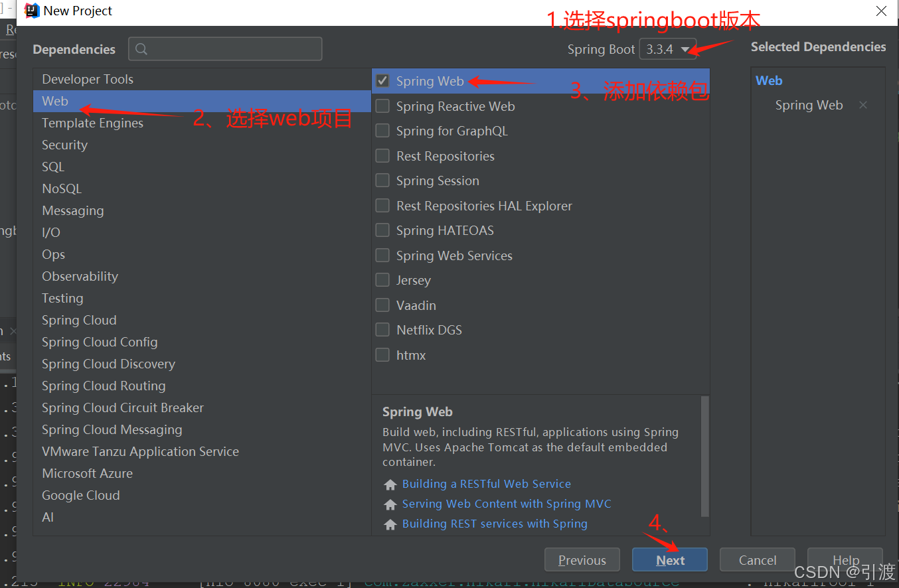Open Spring Cloud Messaging category

coord(202,429)
